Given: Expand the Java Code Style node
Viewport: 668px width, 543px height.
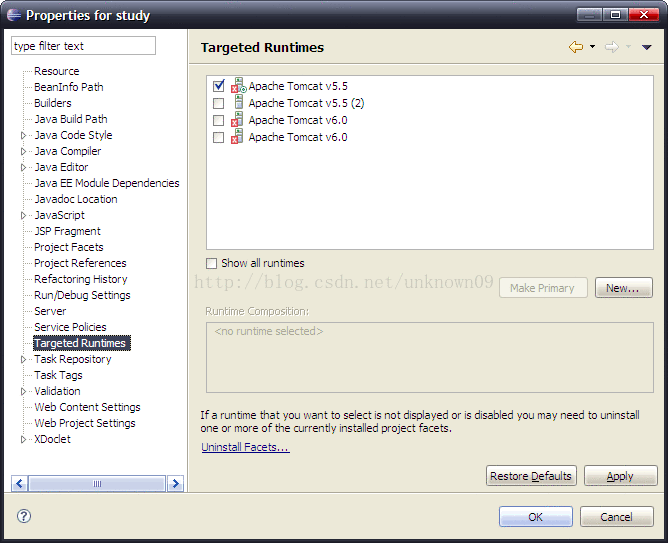Looking at the screenshot, I should (23, 135).
